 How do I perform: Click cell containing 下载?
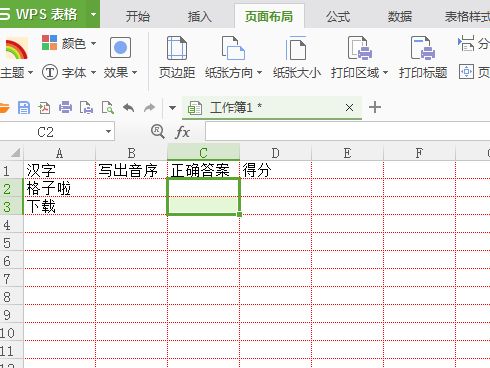59,206
